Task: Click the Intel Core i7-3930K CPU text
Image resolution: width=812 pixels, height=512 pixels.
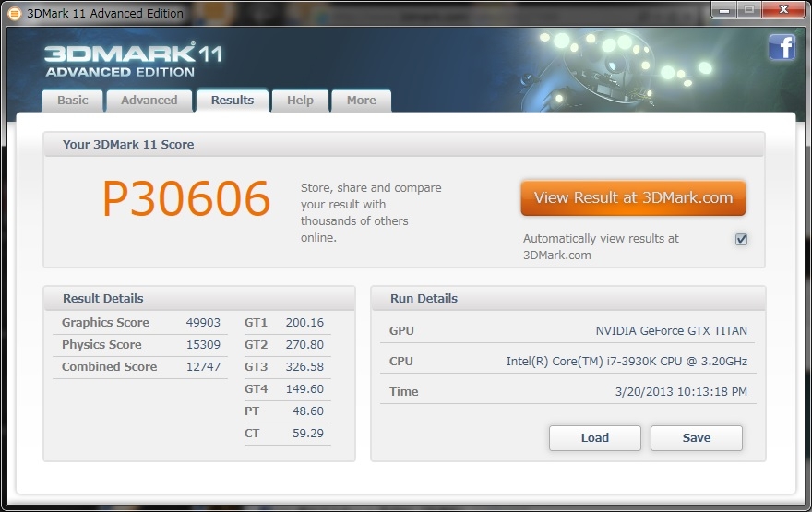Action: 627,362
